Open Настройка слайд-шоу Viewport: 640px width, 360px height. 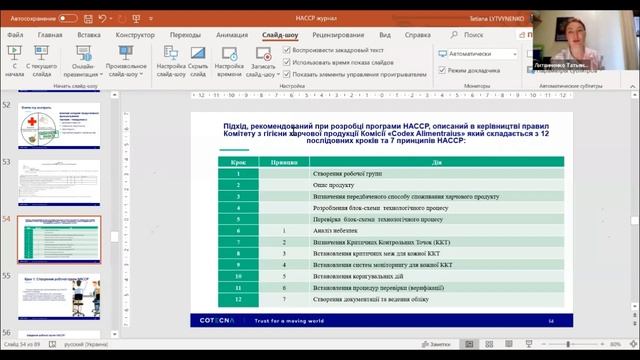[x=171, y=61]
